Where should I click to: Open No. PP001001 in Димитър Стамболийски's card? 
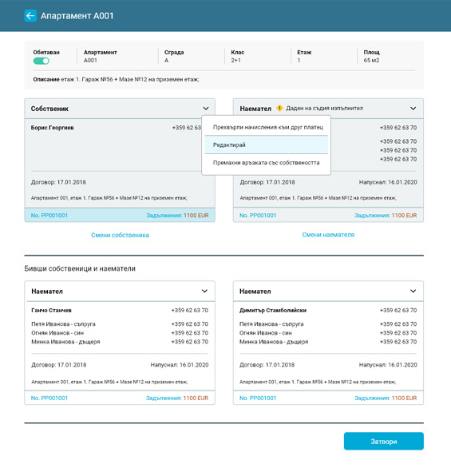click(x=258, y=398)
